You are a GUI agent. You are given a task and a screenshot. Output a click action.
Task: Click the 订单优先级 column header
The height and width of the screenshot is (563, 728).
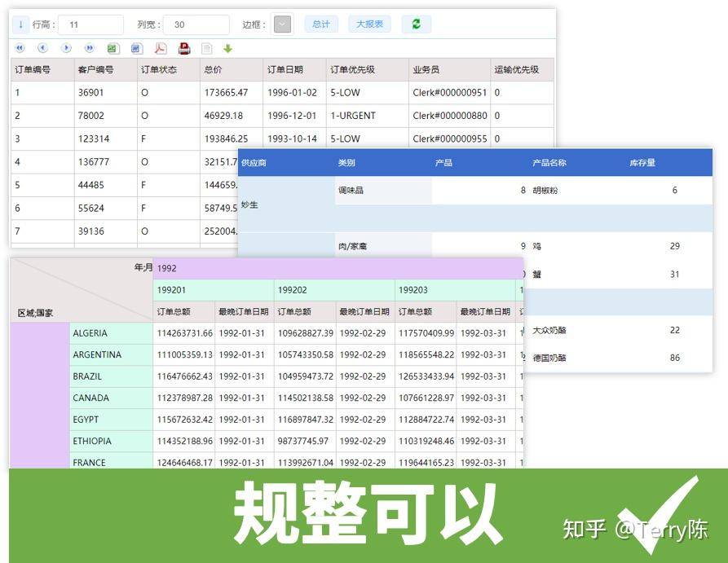pyautogui.click(x=368, y=69)
